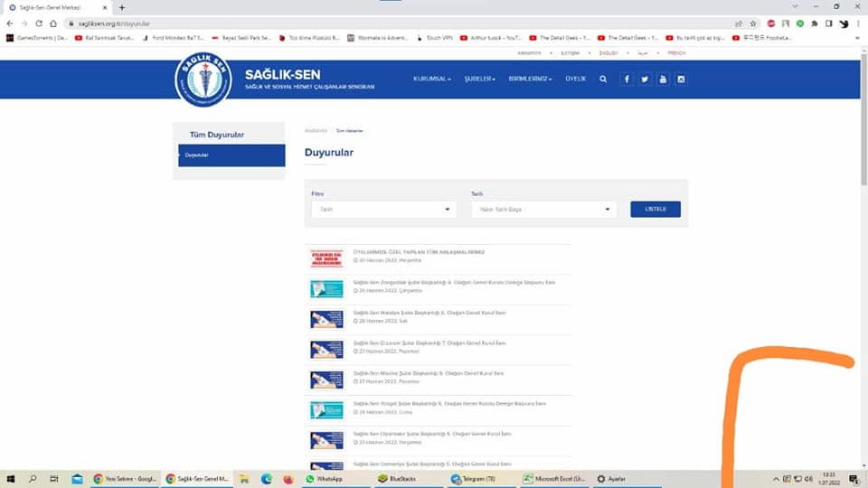
Task: Reload the page using refresh icon
Action: (x=40, y=23)
